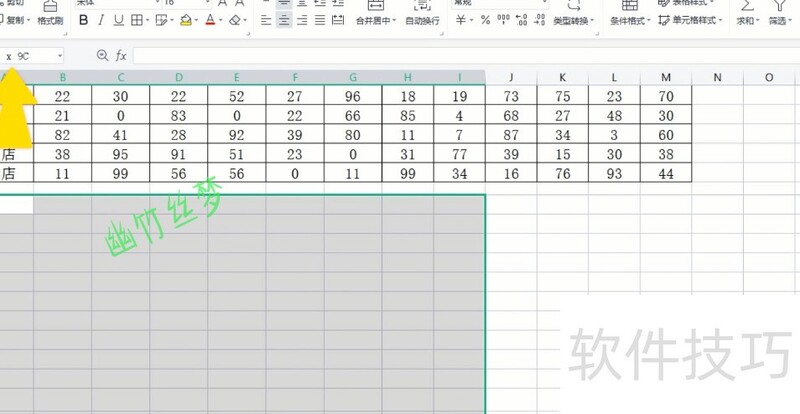Select the cell containing 44

[x=666, y=174]
